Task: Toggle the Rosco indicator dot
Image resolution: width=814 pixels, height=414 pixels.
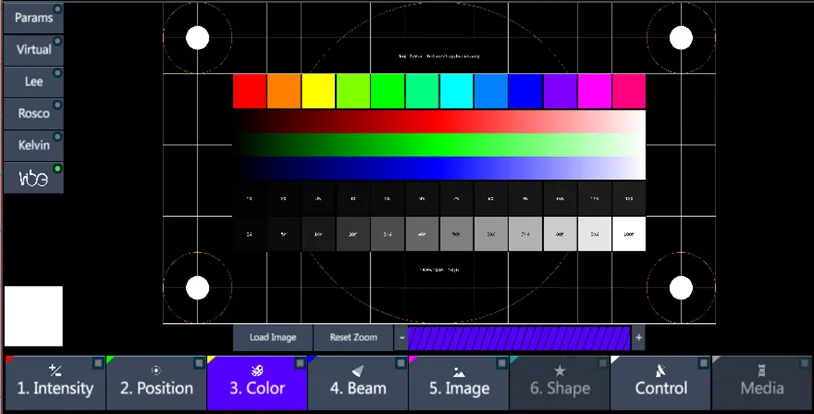Action: click(x=58, y=104)
